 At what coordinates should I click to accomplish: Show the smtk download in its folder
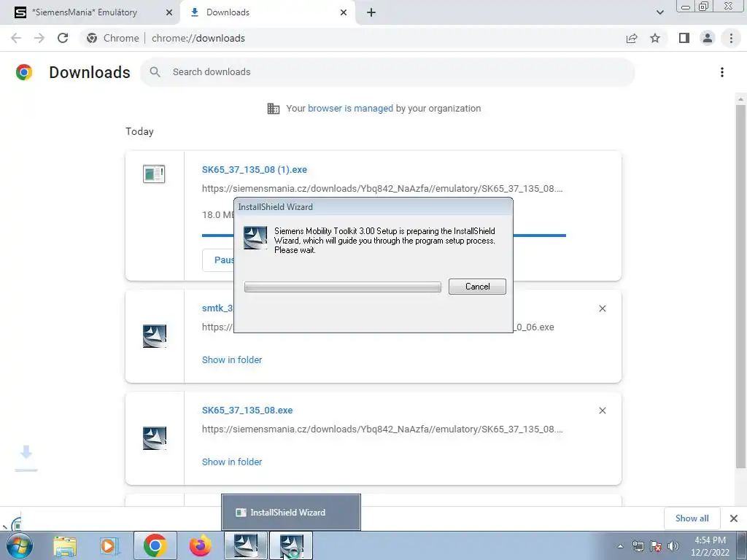click(232, 359)
